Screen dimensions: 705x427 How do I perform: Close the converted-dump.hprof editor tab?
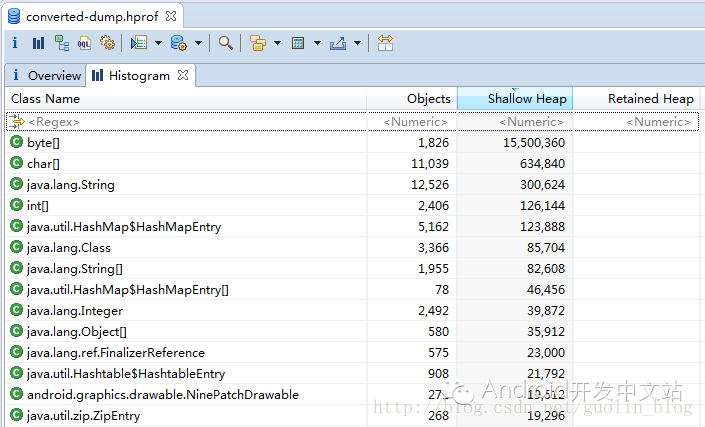pyautogui.click(x=171, y=16)
